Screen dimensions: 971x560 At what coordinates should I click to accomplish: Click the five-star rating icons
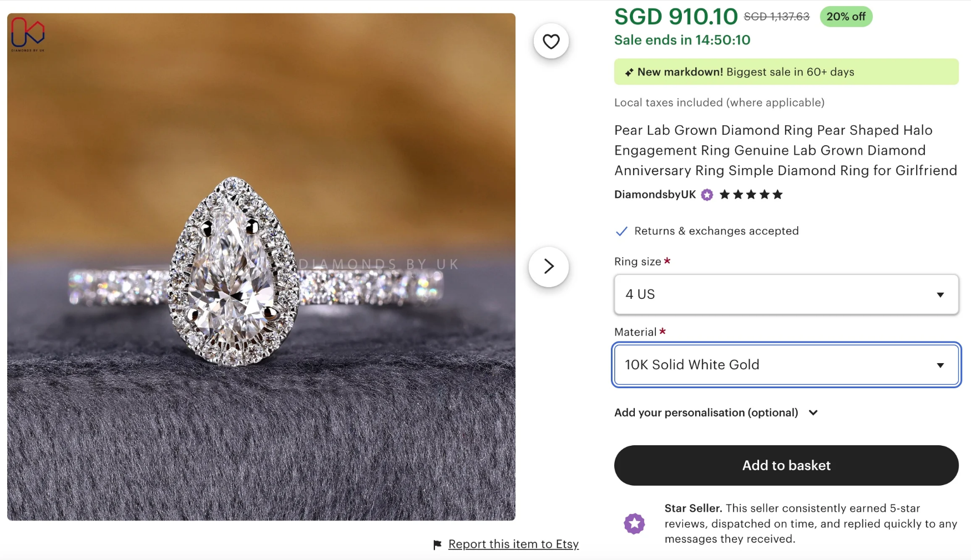click(x=751, y=195)
